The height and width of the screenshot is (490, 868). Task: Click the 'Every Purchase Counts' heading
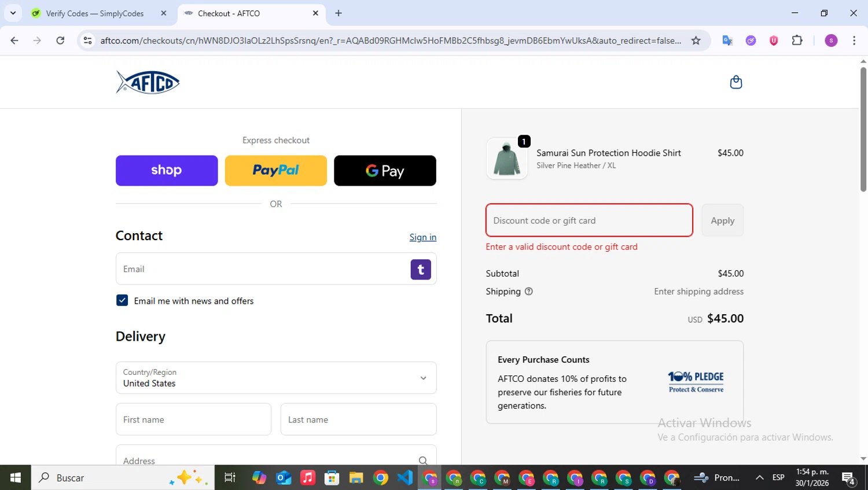(x=543, y=360)
